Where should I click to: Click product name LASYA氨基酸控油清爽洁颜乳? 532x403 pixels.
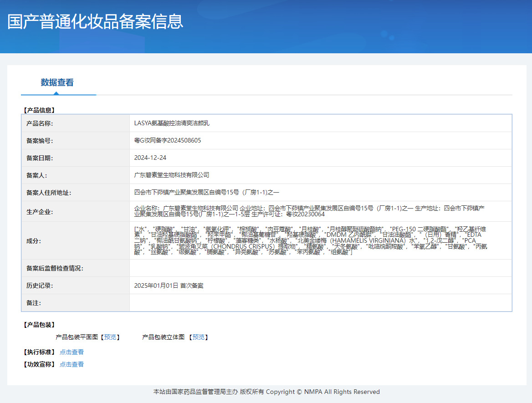click(172, 123)
